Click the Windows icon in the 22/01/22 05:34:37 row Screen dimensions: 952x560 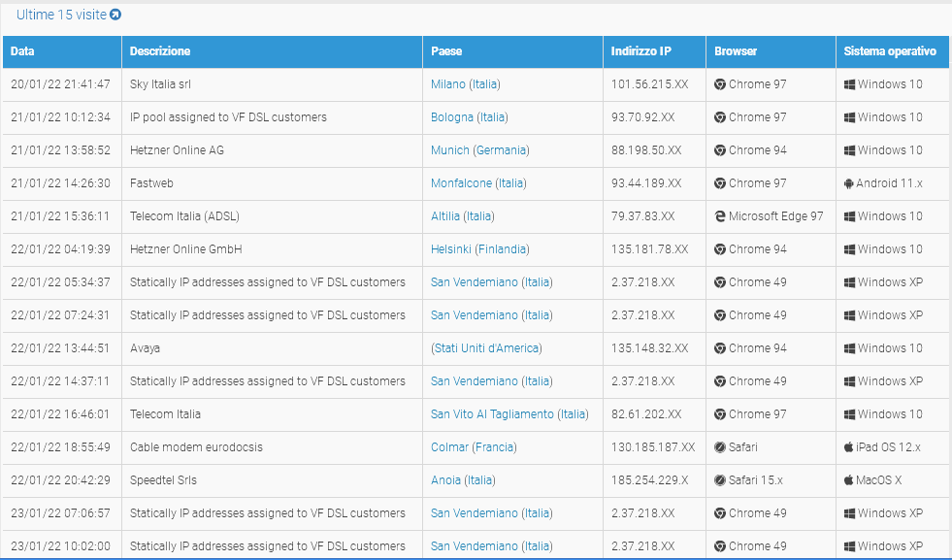tap(849, 282)
